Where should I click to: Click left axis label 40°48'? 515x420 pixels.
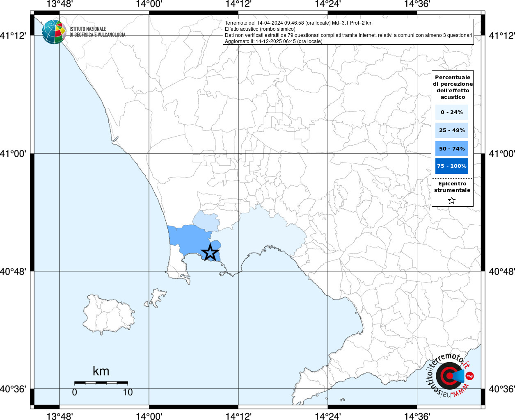(x=13, y=271)
